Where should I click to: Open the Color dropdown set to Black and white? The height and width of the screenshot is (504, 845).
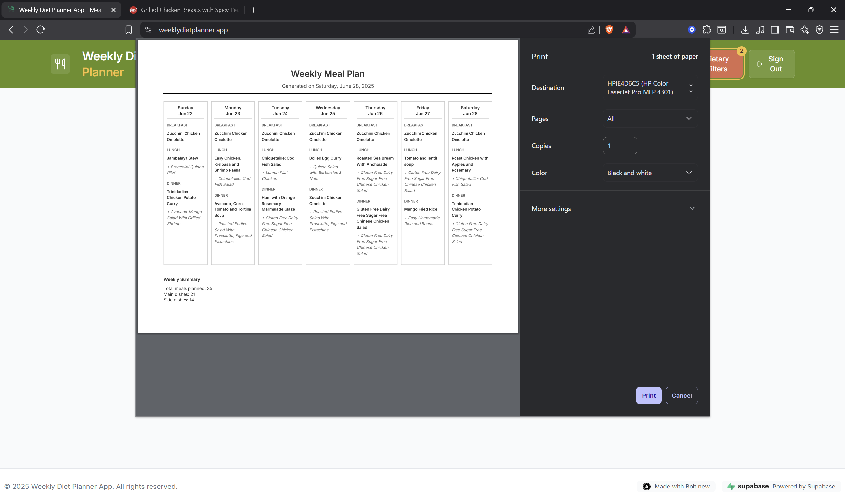(650, 173)
